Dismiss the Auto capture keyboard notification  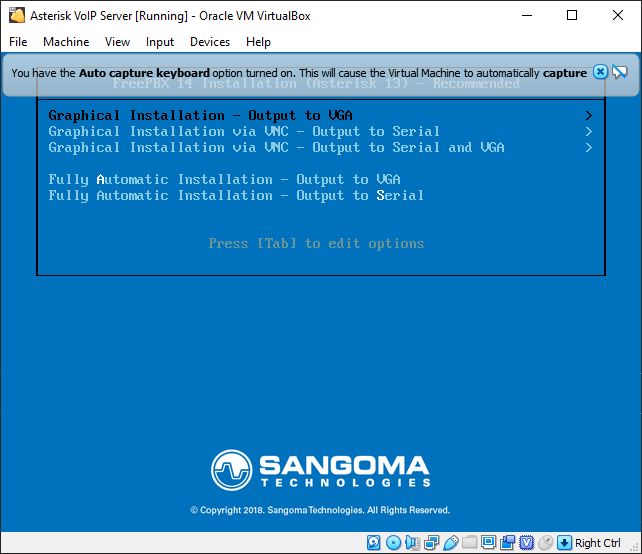point(600,72)
